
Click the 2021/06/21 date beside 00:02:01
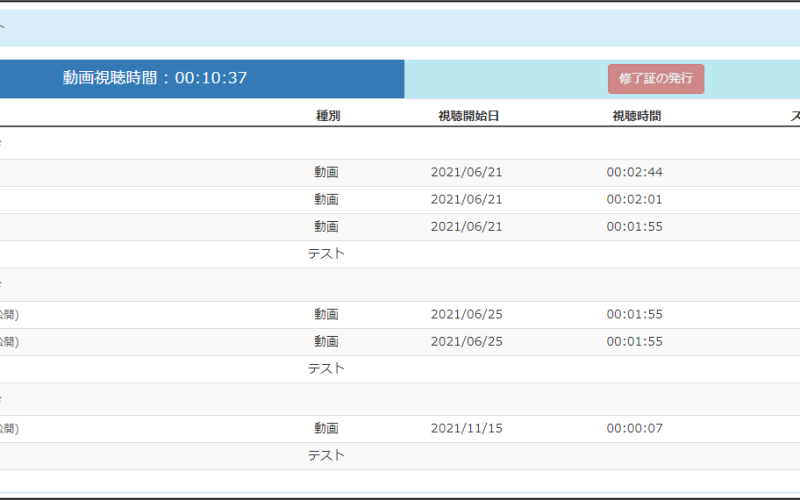click(x=466, y=199)
